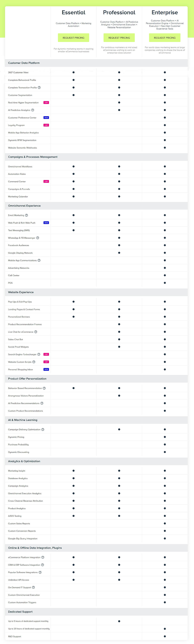This screenshot has width=194, height=644.
Task: Select the Customer Data Platform section header
Action: [24, 63]
